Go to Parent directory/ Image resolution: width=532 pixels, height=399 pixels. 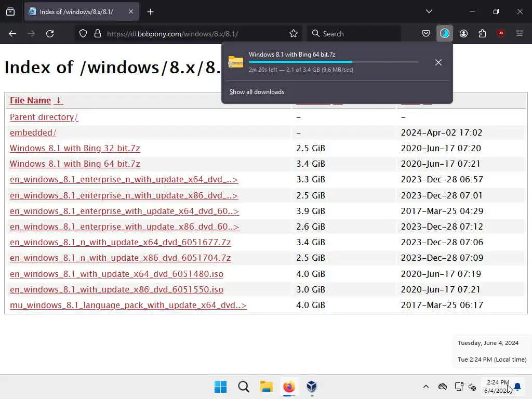click(44, 117)
